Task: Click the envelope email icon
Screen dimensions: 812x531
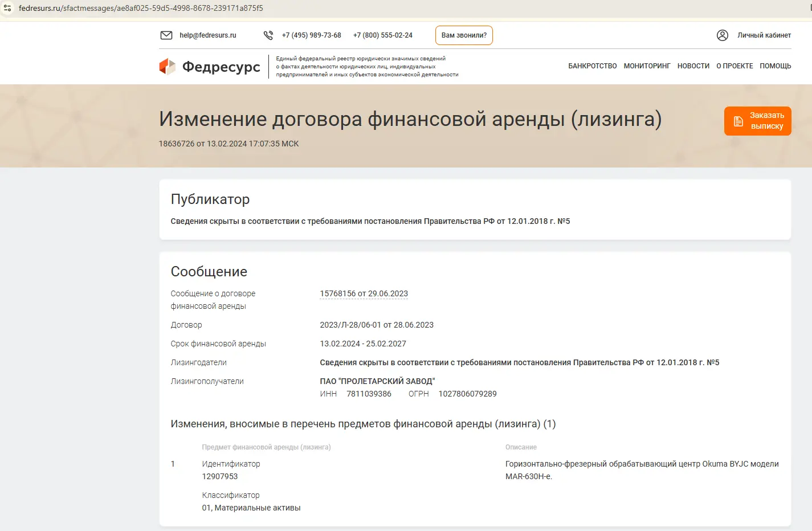Action: click(166, 35)
